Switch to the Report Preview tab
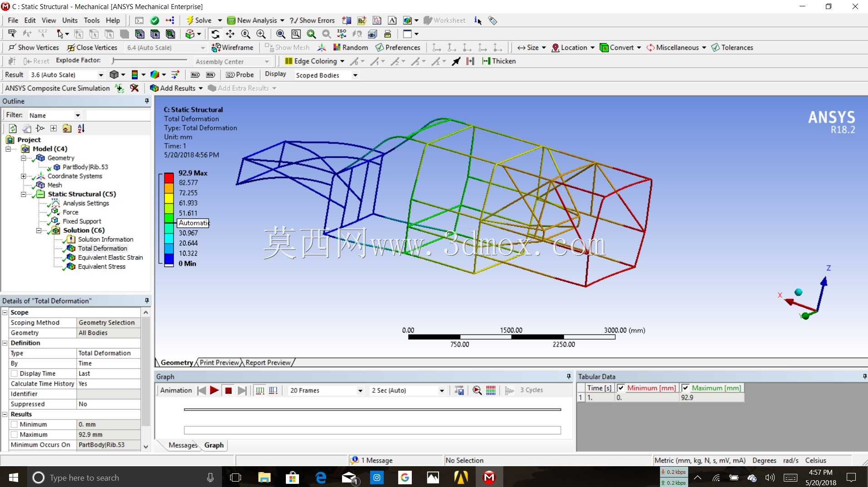This screenshot has height=487, width=868. click(x=268, y=363)
